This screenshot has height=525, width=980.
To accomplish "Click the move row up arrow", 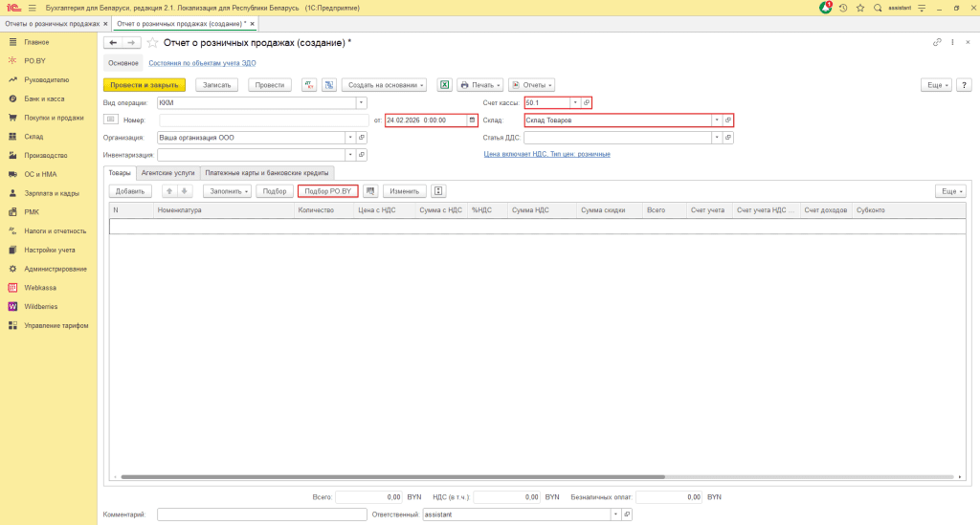I will click(x=170, y=191).
